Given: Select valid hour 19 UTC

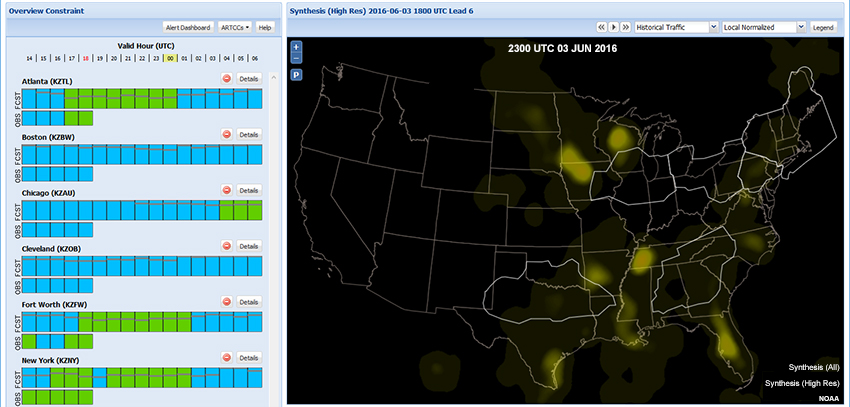Looking at the screenshot, I should (x=100, y=59).
